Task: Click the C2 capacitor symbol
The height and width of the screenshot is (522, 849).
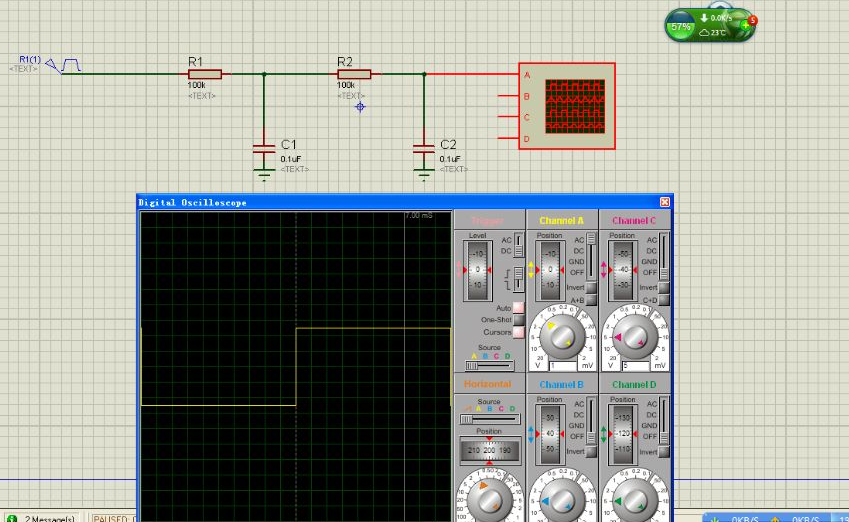Action: tap(423, 148)
